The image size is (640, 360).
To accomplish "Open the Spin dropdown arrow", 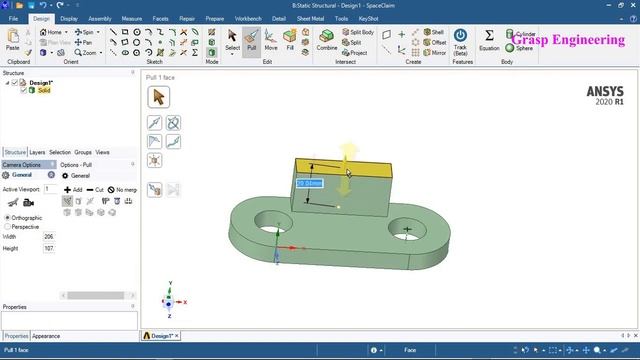I will coord(98,32).
